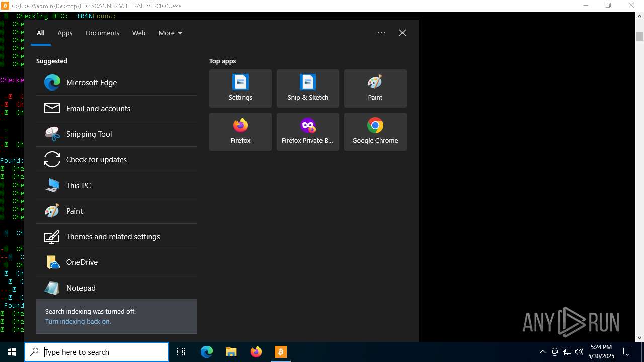Click console window vertical scrollbar thumb
This screenshot has height=362, width=644.
click(x=640, y=36)
